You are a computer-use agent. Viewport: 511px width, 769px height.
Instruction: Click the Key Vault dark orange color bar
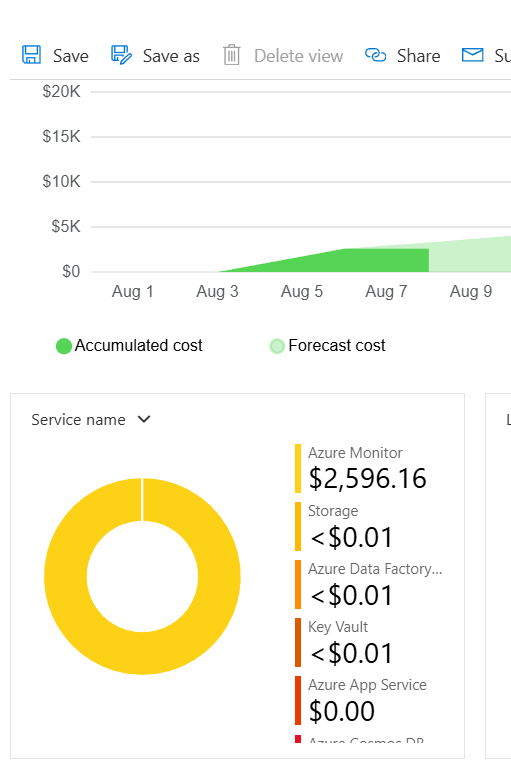(x=298, y=642)
